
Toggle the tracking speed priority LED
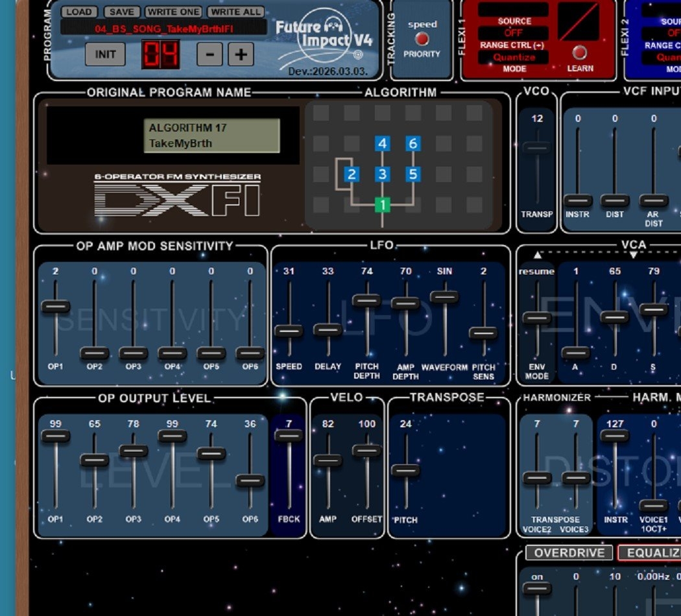[x=422, y=40]
